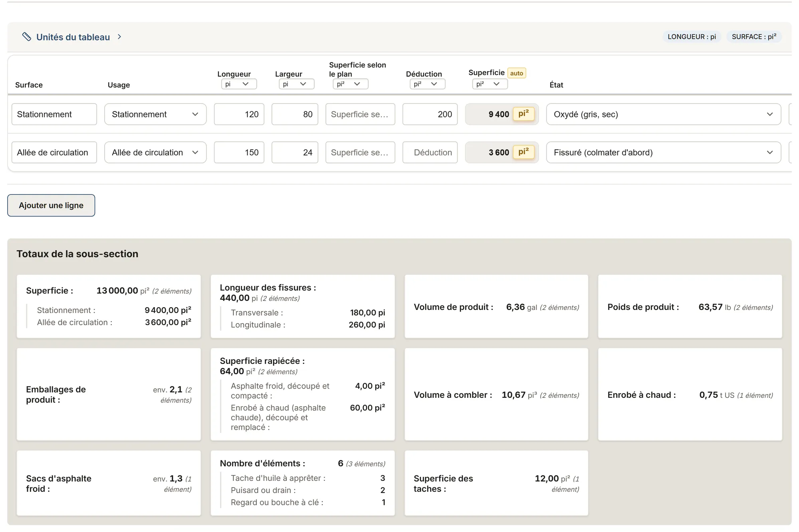
Task: Edit the Stationnement surface name field
Action: click(x=54, y=114)
